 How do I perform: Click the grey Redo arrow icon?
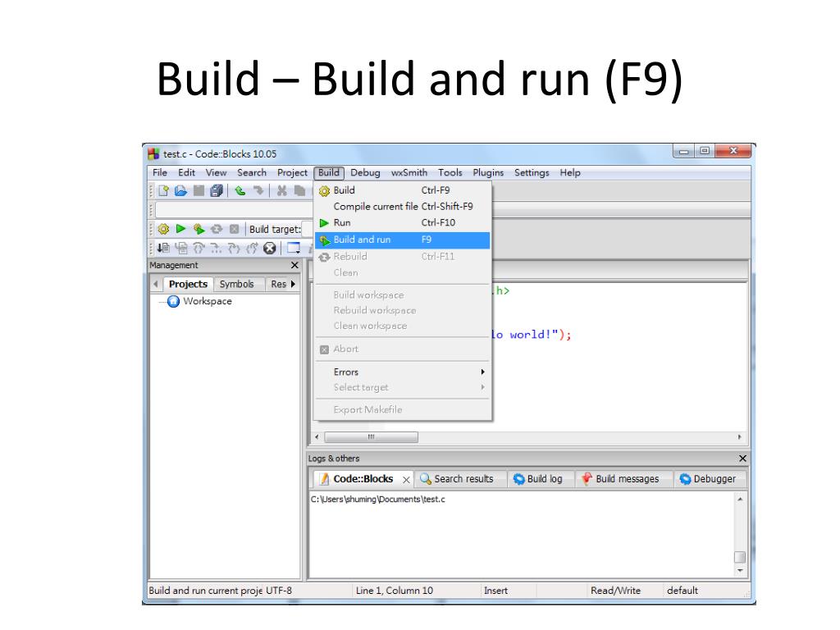258,190
